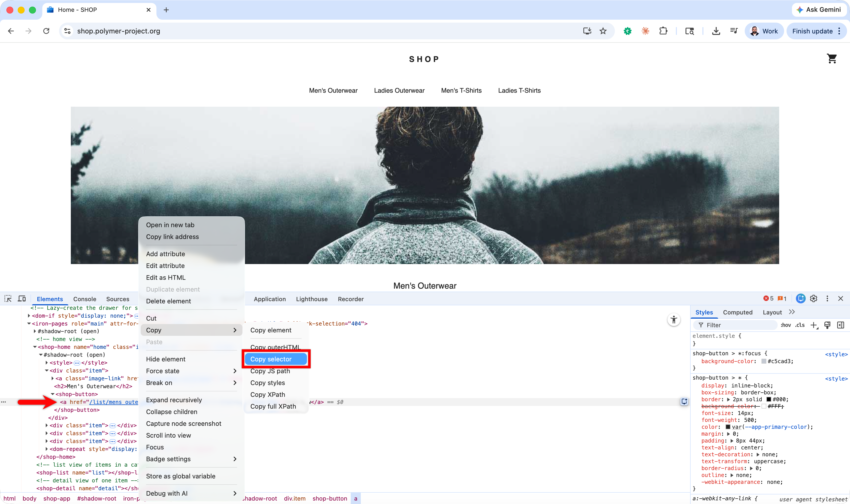Click the #c5cad3 background color swatch
This screenshot has height=504, width=850.
pyautogui.click(x=764, y=361)
